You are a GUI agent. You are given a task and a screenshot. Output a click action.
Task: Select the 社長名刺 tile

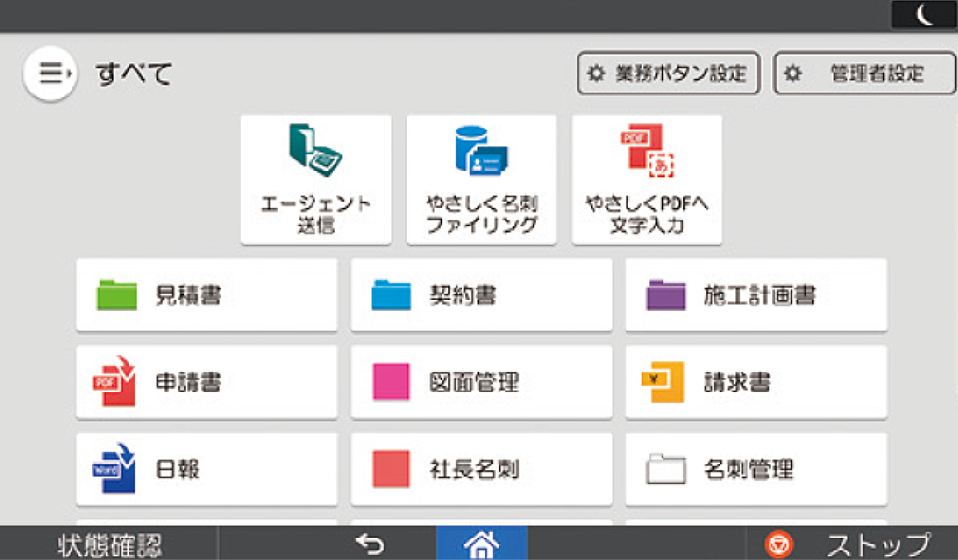point(481,469)
